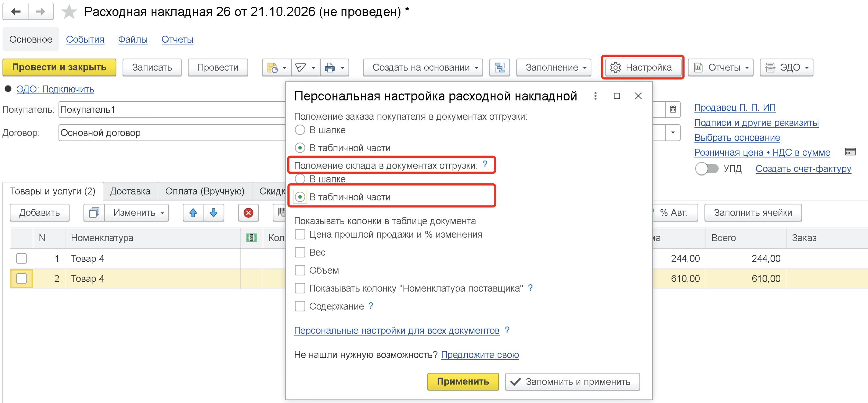Check the Вес column checkbox
The height and width of the screenshot is (403, 868).
300,252
